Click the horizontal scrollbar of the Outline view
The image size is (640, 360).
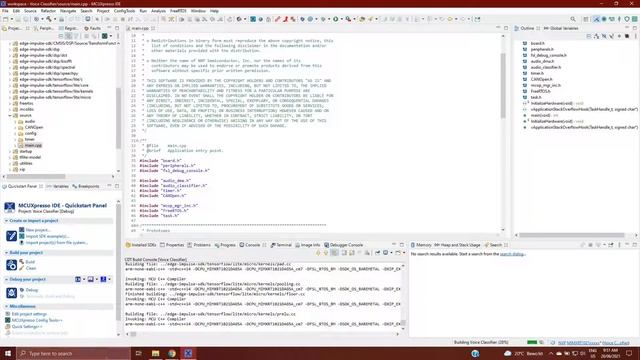tap(571, 235)
